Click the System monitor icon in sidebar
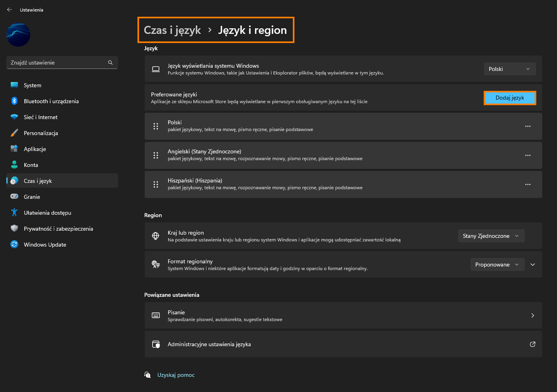Screen dimensions: 557x392 coord(14,85)
